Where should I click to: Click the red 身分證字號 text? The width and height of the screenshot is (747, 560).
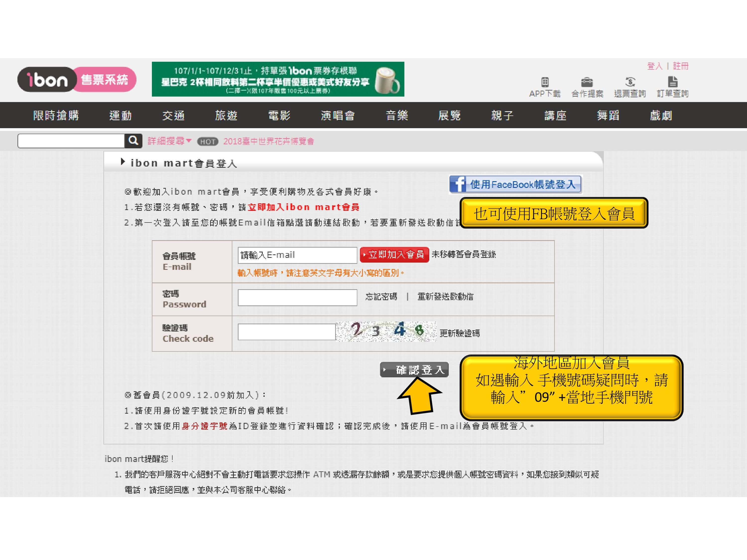[x=204, y=426]
